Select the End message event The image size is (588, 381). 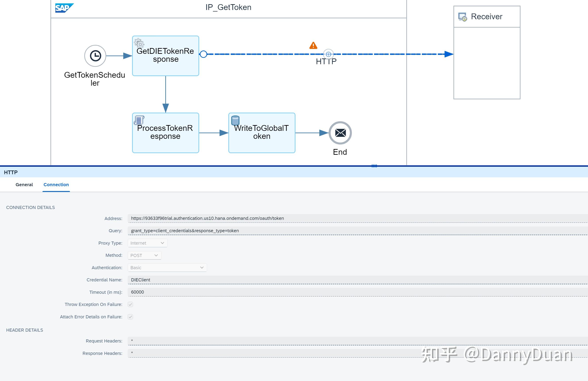[340, 133]
